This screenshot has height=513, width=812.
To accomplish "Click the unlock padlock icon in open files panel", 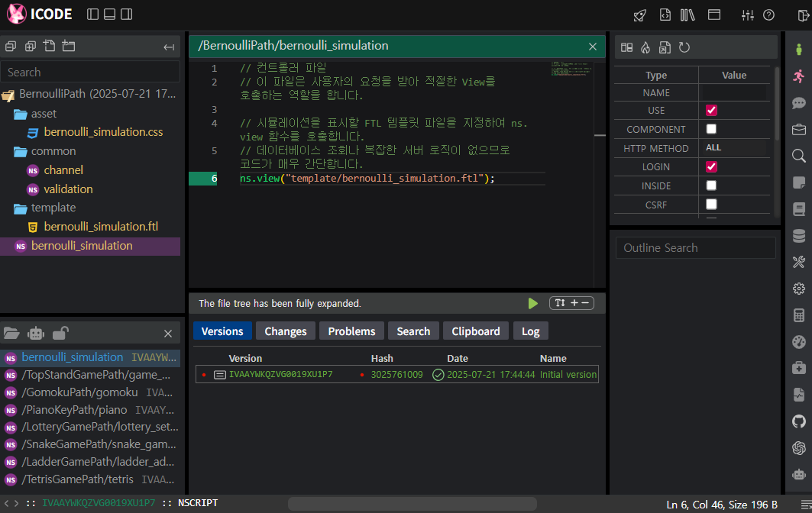I will point(60,333).
